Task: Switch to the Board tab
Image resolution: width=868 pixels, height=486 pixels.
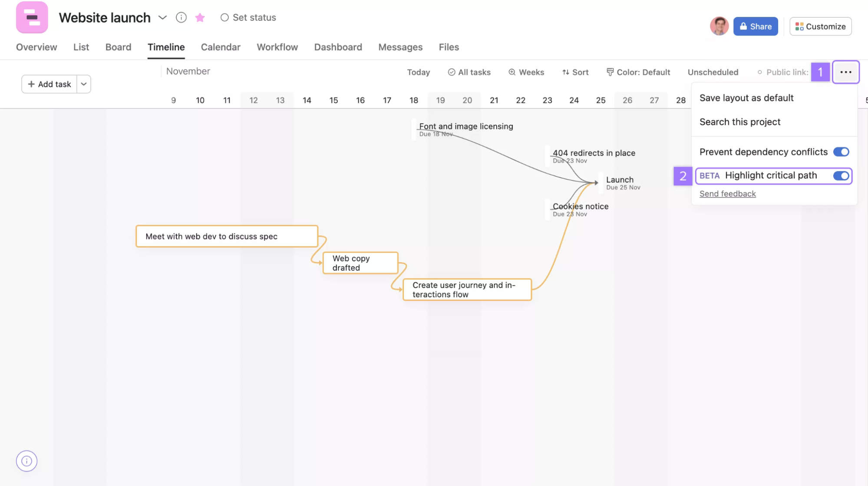Action: click(x=118, y=47)
